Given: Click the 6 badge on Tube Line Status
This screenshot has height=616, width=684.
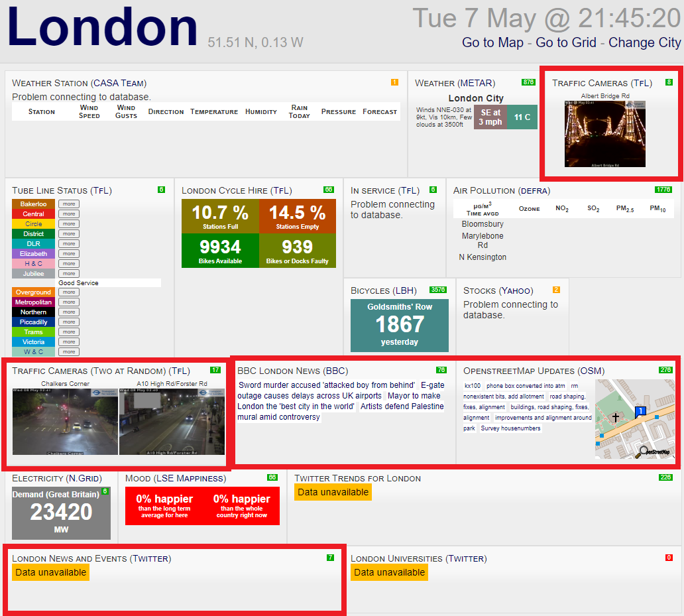Looking at the screenshot, I should (x=162, y=190).
